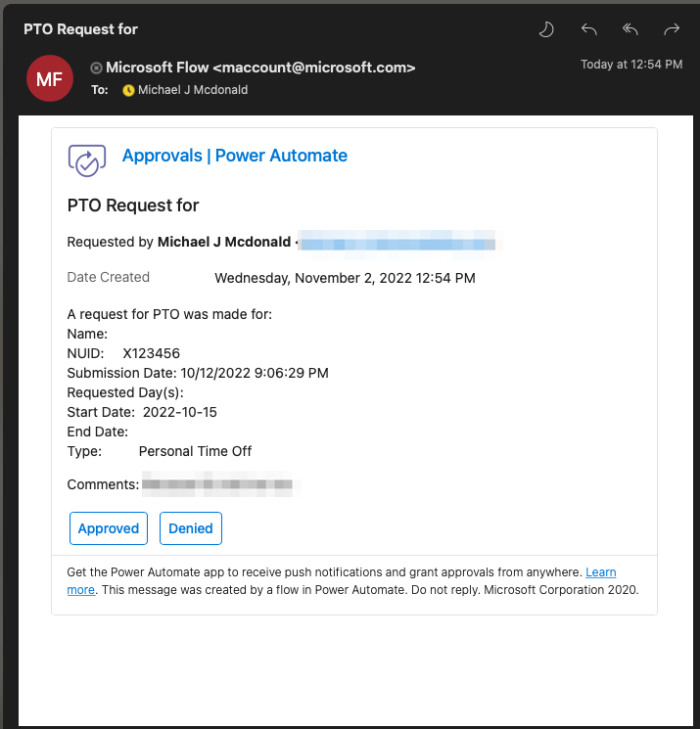Deny the PTO request
The height and width of the screenshot is (729, 700).
coord(191,528)
